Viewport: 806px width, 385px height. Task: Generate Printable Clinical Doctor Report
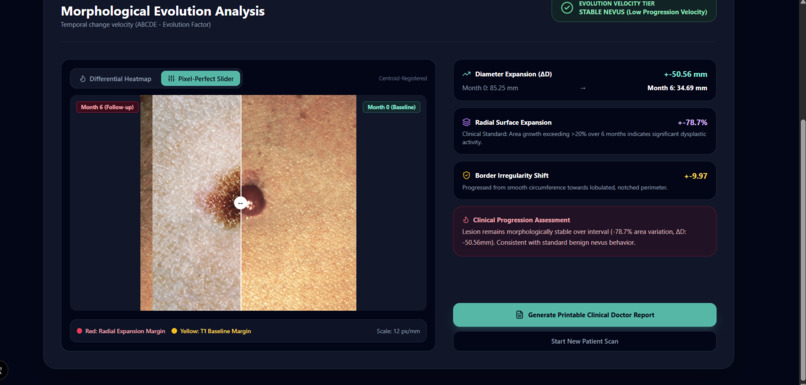[x=584, y=315]
